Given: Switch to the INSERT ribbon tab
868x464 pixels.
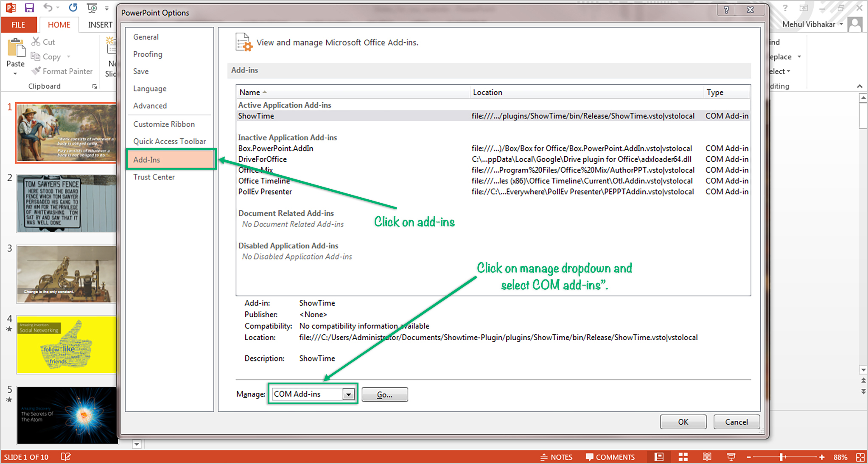Looking at the screenshot, I should pyautogui.click(x=98, y=25).
